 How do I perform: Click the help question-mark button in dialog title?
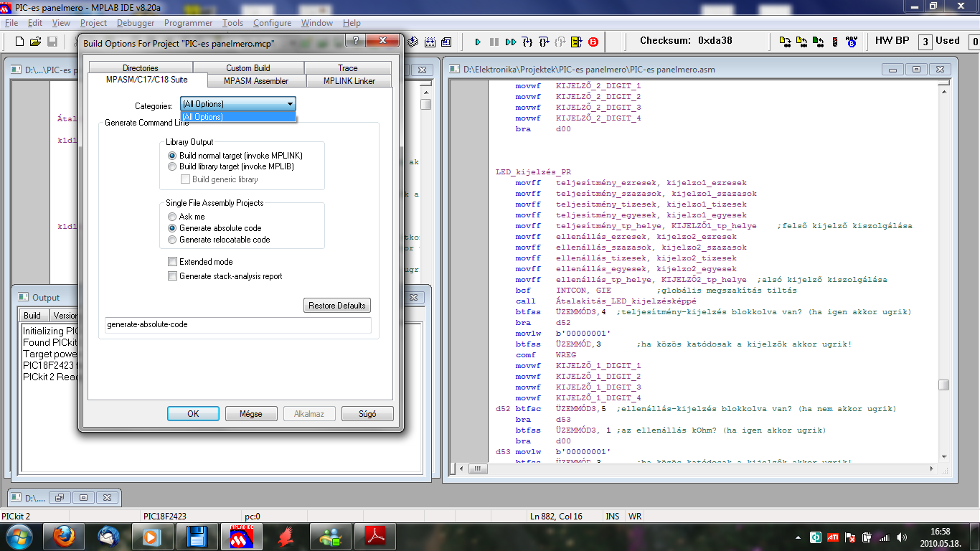coord(356,40)
